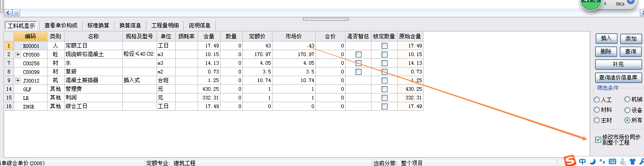Toggle 是否暂估 checkbox for 草袋
The image size is (644, 166).
[358, 72]
